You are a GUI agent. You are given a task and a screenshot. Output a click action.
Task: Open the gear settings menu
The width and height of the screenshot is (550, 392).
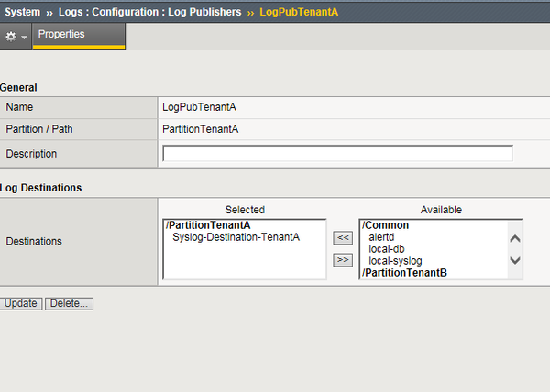[16, 36]
